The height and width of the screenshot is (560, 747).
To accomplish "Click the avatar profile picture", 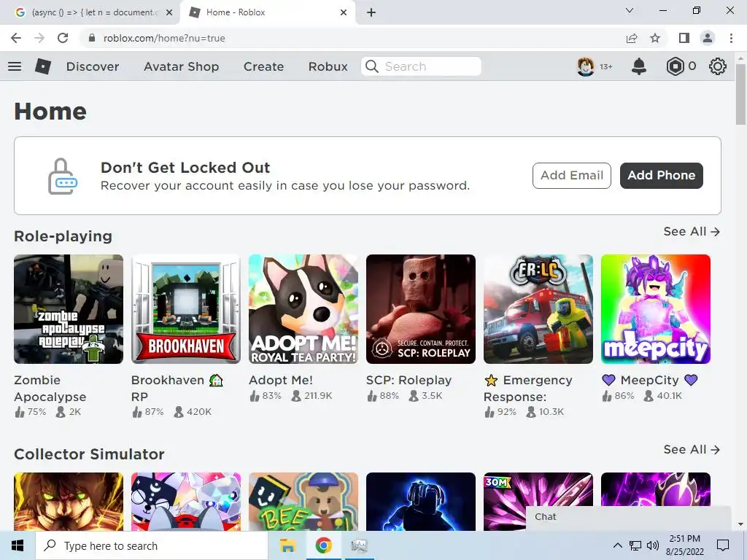I will pos(586,66).
